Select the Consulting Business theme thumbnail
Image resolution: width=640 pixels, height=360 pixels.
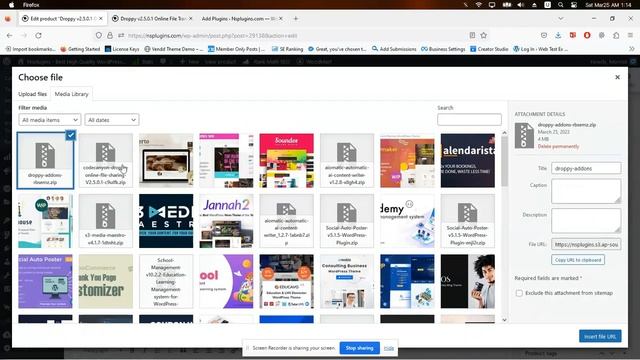(x=347, y=281)
